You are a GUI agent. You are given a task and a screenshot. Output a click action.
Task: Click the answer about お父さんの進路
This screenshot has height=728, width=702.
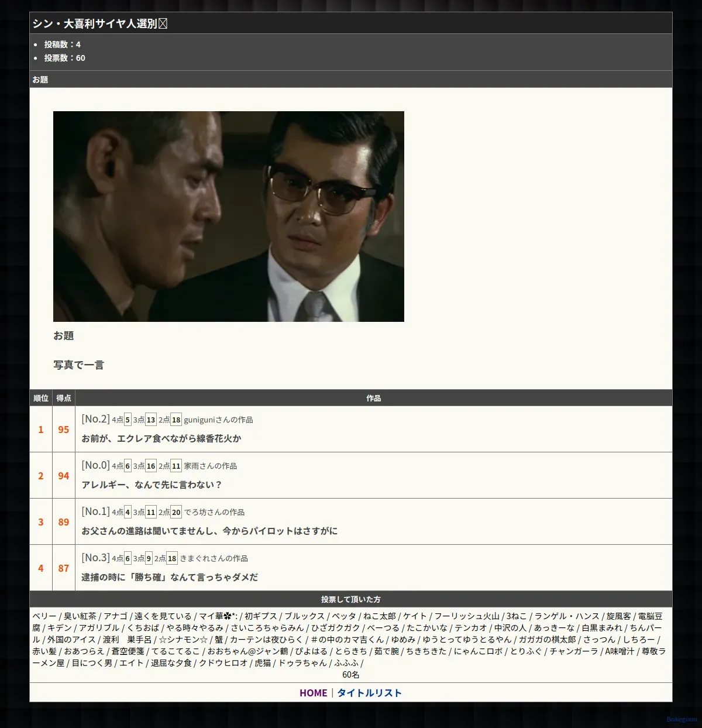coord(209,531)
